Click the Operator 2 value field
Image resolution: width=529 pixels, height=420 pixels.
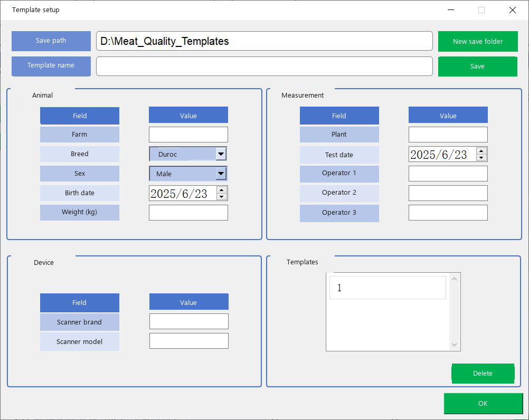coord(448,193)
